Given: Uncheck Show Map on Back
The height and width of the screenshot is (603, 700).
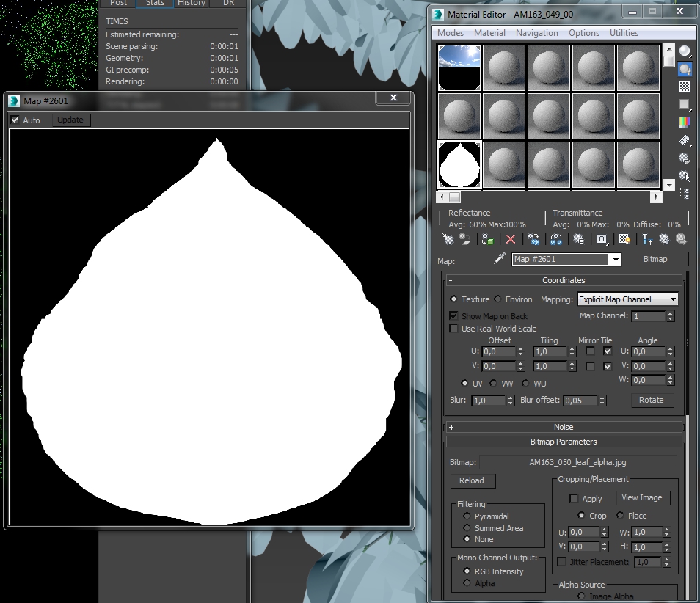Looking at the screenshot, I should pyautogui.click(x=453, y=315).
